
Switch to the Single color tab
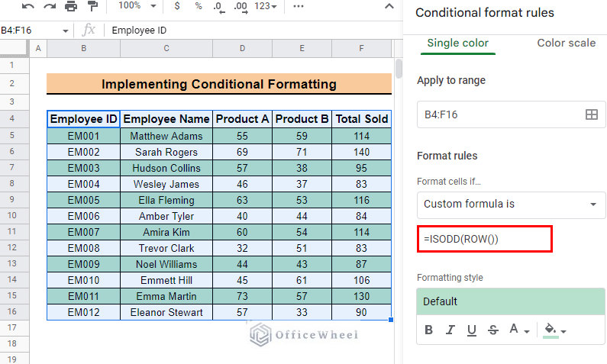point(457,43)
